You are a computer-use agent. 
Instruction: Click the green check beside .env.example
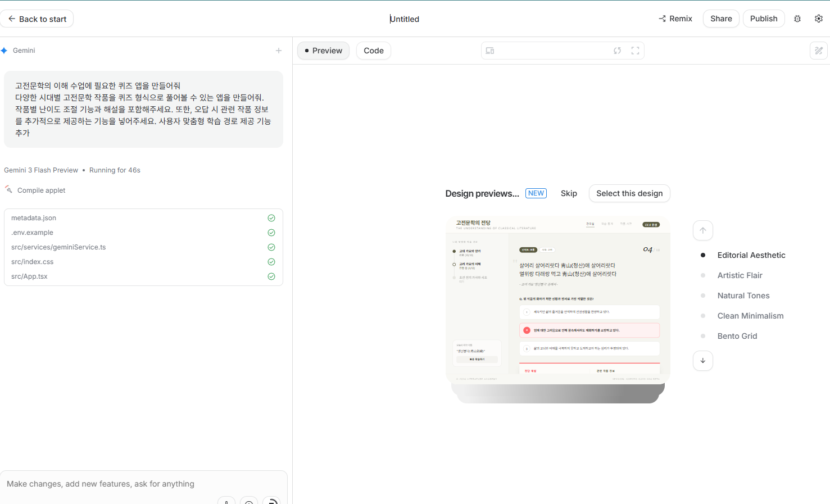pos(271,233)
